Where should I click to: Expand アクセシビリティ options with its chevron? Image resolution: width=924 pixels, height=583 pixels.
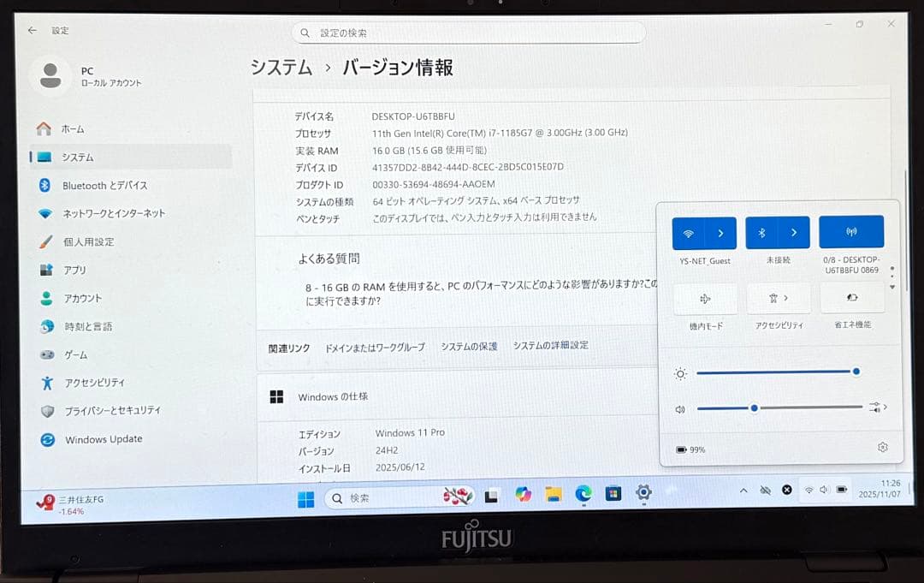(x=787, y=297)
